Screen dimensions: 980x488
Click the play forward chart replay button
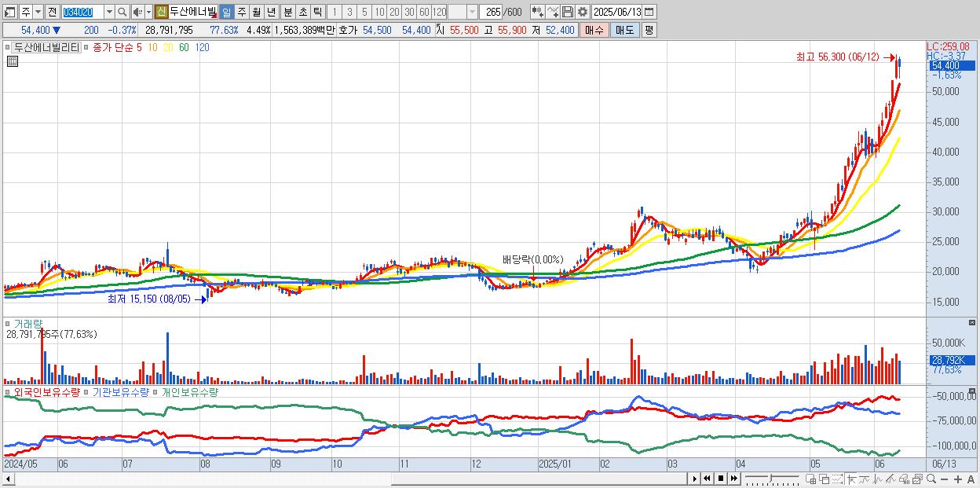tap(695, 479)
